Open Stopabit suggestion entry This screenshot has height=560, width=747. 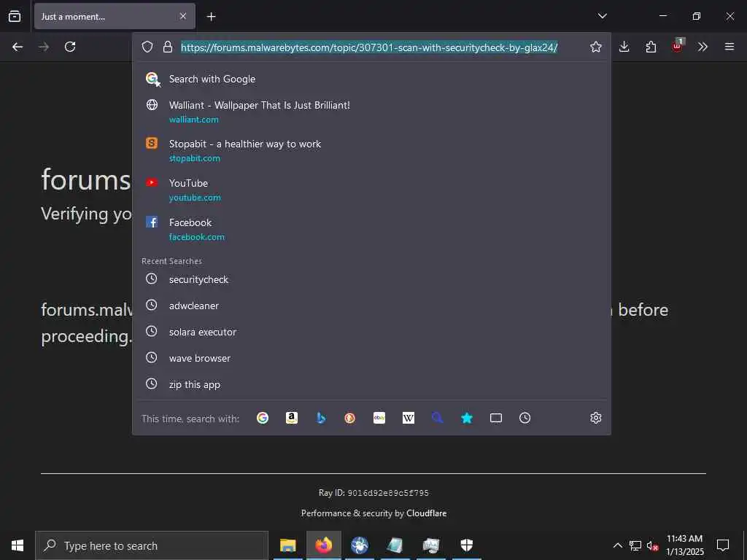coord(371,150)
